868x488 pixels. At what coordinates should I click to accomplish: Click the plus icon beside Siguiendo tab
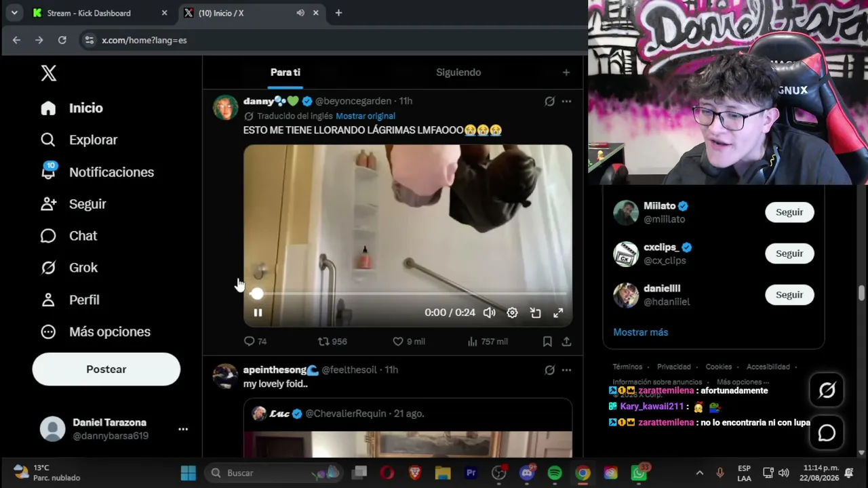point(566,73)
